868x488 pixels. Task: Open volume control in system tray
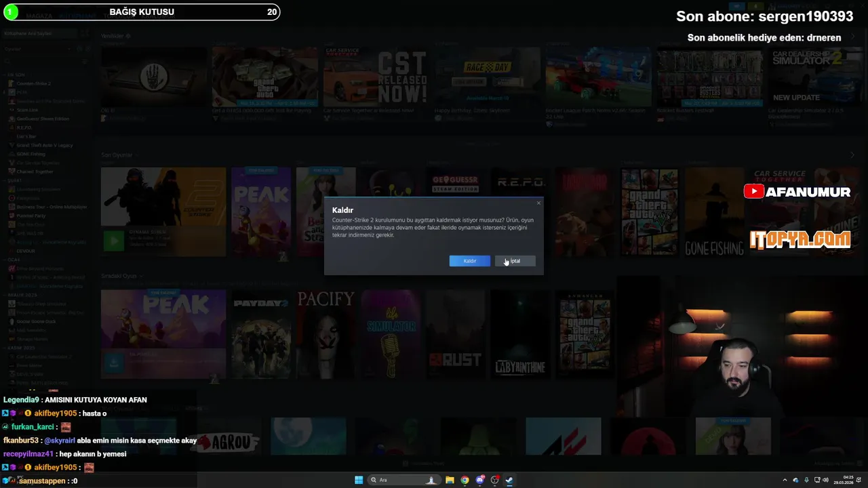(x=826, y=480)
